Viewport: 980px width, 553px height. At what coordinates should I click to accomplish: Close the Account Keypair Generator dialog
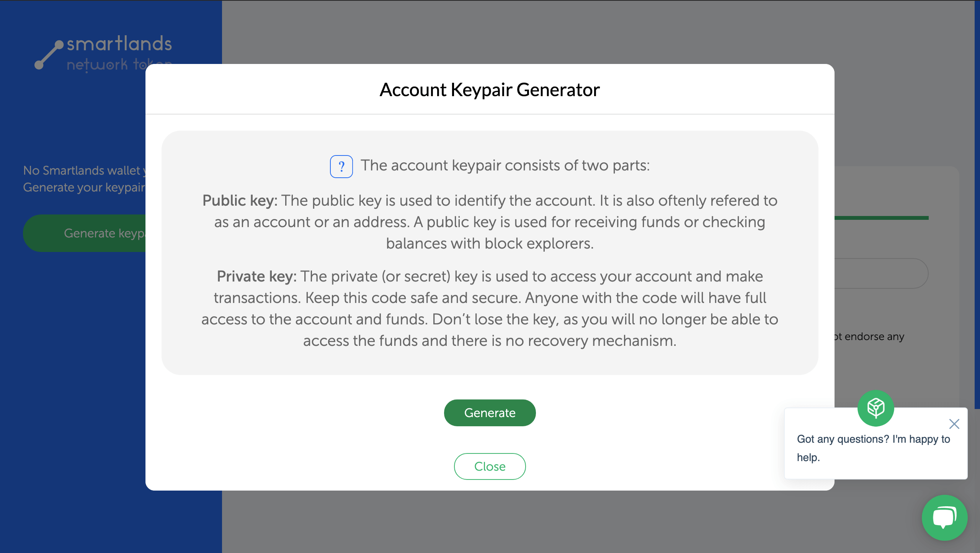coord(490,466)
